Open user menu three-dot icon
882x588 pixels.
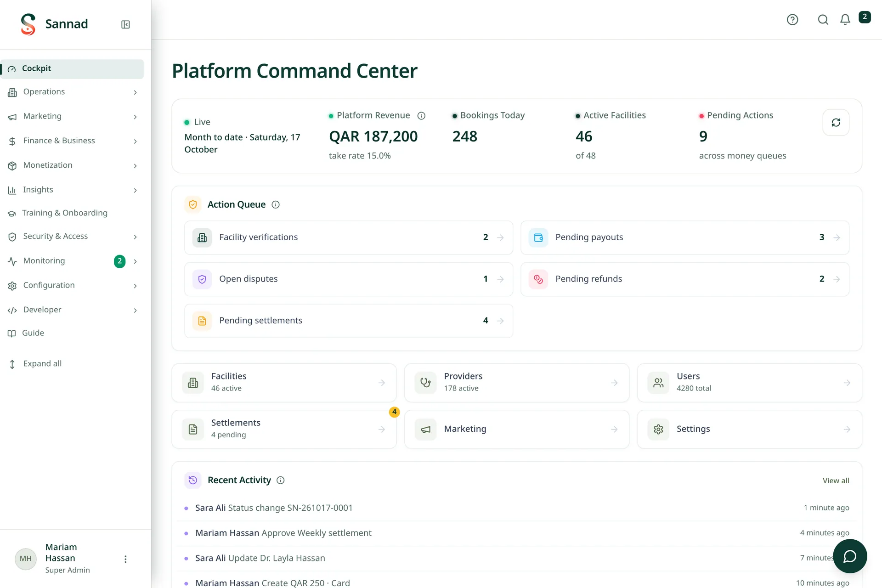pyautogui.click(x=125, y=559)
